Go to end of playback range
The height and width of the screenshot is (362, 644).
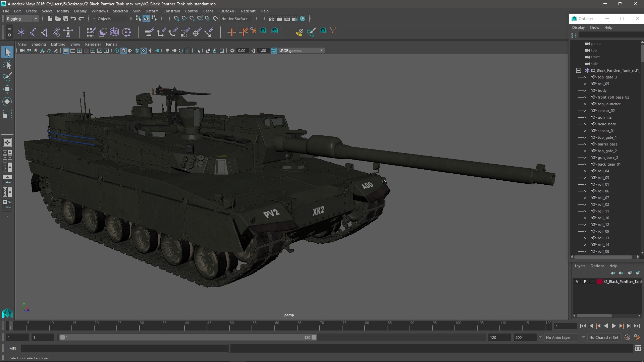tap(637, 326)
